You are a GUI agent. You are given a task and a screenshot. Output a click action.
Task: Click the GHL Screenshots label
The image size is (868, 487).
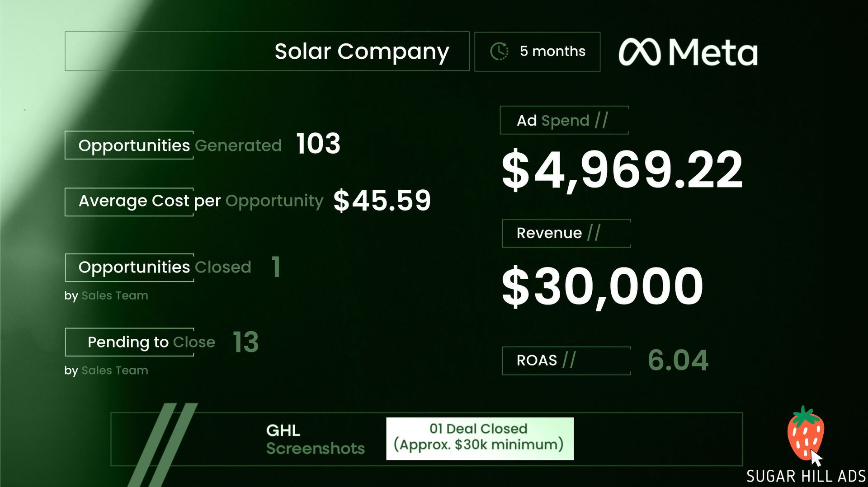315,439
